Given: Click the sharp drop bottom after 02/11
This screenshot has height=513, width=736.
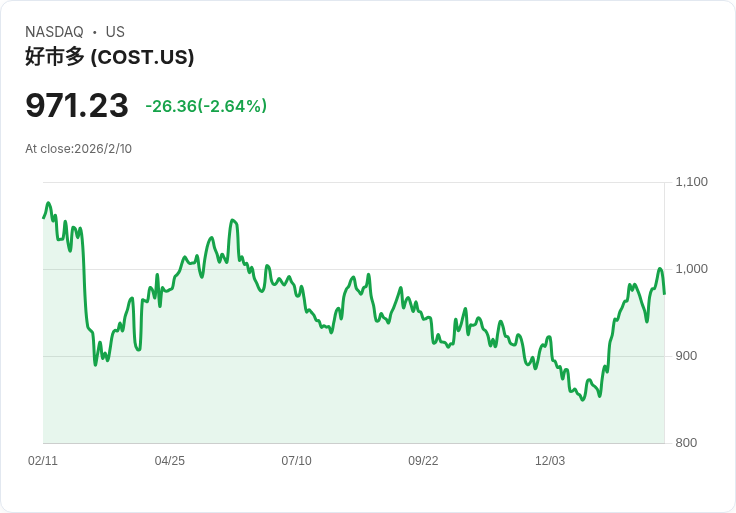Looking at the screenshot, I should click(x=95, y=365).
